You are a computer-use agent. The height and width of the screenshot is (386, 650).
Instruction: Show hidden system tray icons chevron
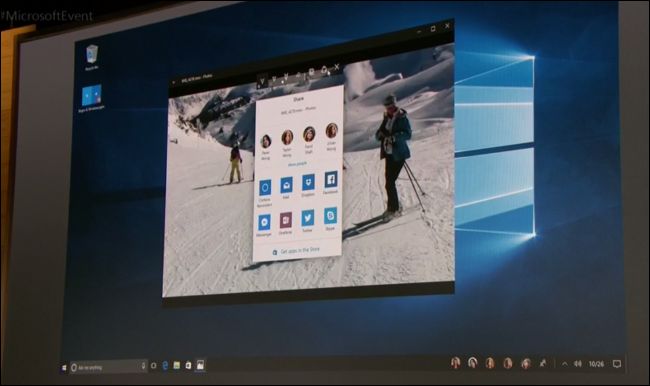point(565,364)
